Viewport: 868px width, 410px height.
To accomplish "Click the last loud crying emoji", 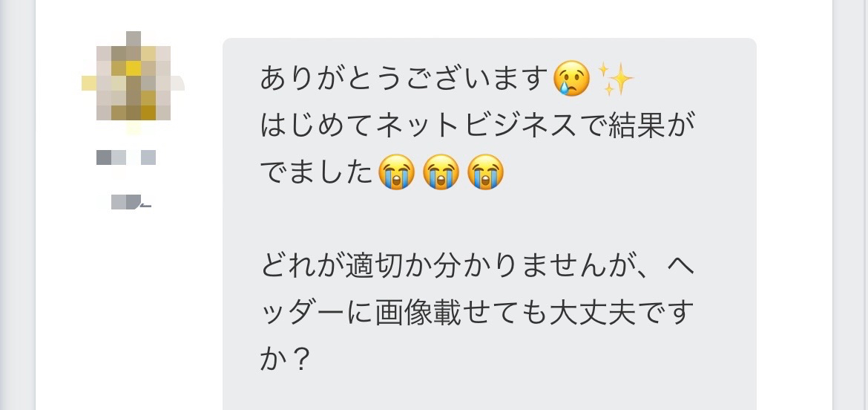I will (485, 172).
